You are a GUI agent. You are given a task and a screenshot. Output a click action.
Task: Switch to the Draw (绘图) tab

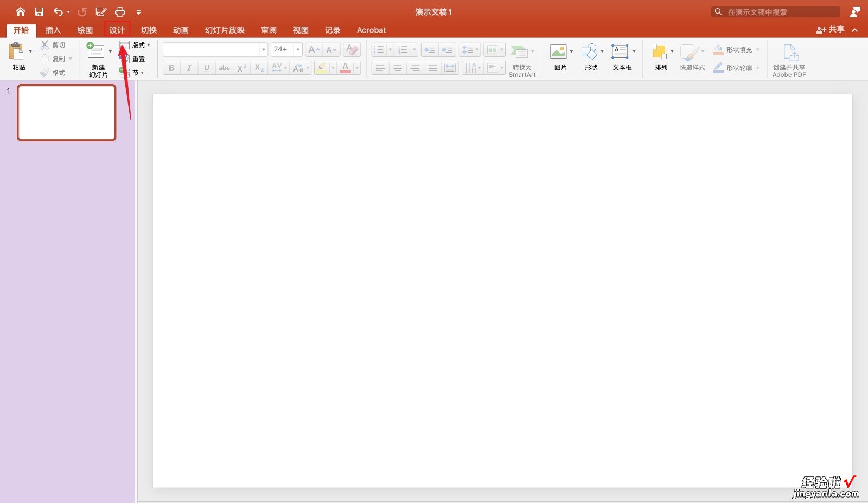85,30
